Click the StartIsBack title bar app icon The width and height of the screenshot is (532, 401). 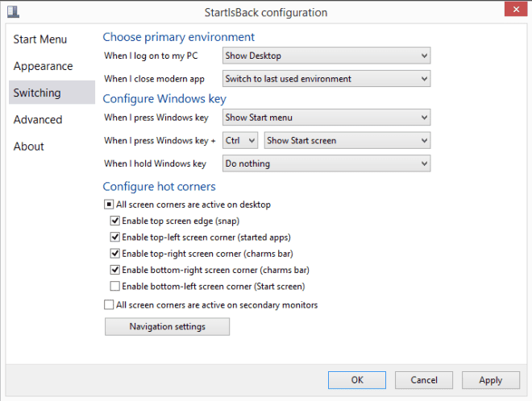pos(13,11)
